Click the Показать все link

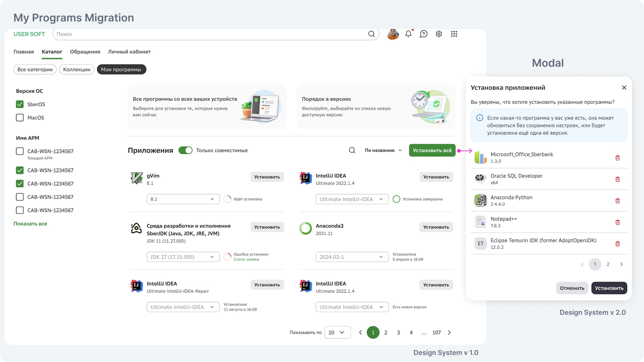coord(30,224)
